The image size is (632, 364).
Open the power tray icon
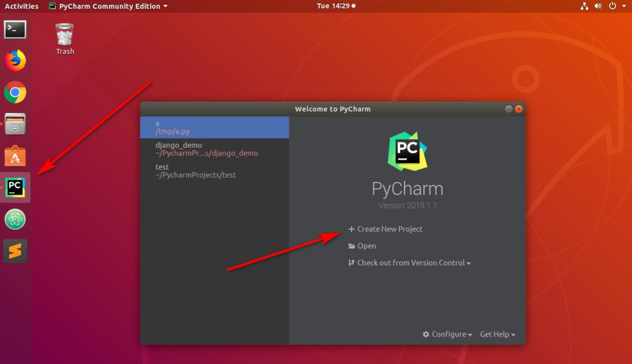pyautogui.click(x=612, y=6)
